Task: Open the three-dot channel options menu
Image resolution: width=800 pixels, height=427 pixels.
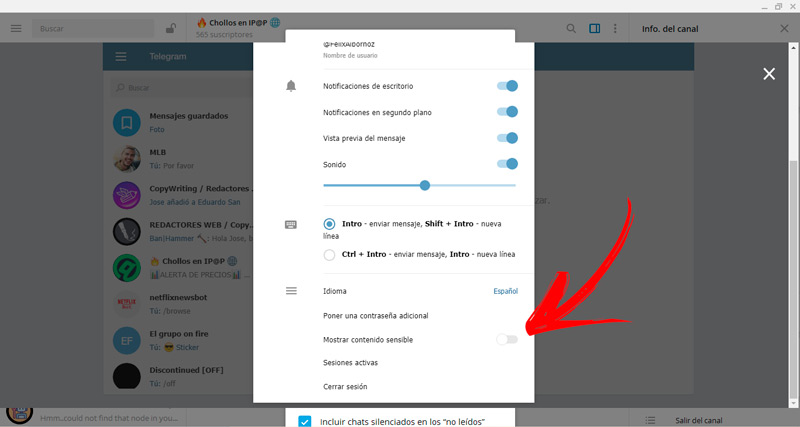Action: [x=615, y=29]
